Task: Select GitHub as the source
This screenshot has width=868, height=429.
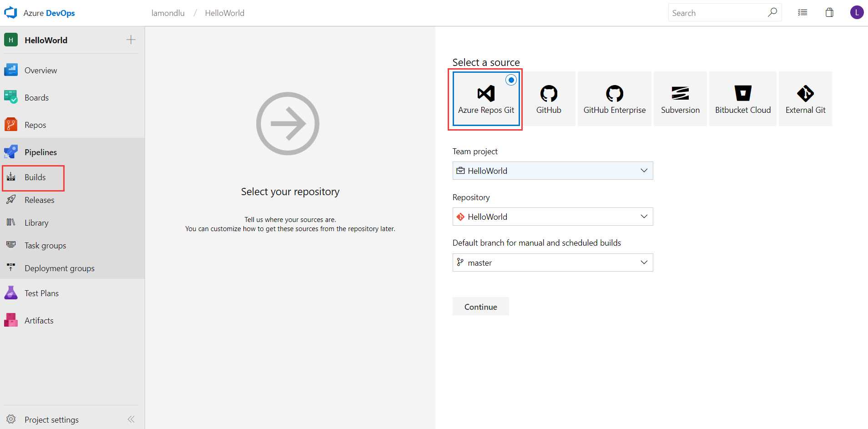Action: click(x=549, y=99)
